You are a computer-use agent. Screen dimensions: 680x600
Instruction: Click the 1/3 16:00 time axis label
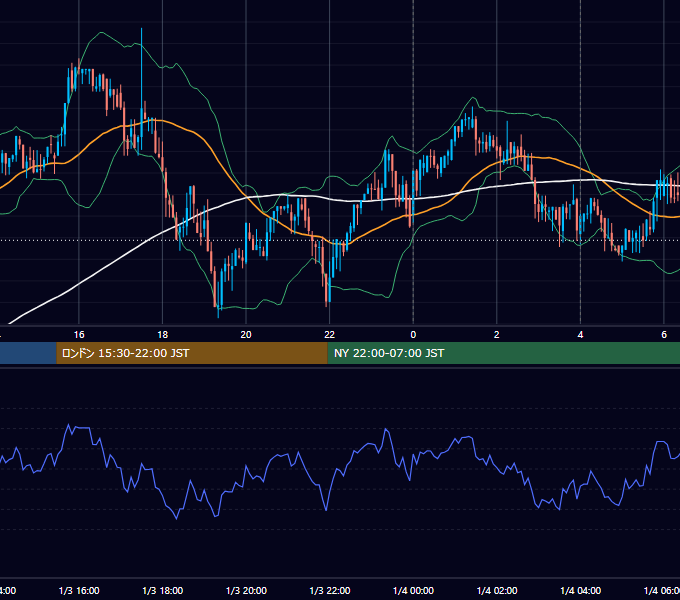tap(79, 590)
